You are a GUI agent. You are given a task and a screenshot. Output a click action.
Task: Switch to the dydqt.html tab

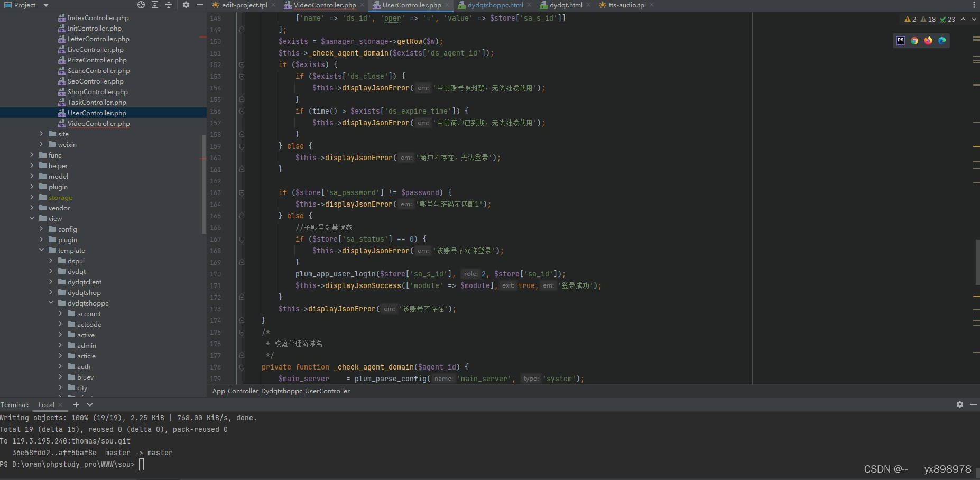point(566,5)
